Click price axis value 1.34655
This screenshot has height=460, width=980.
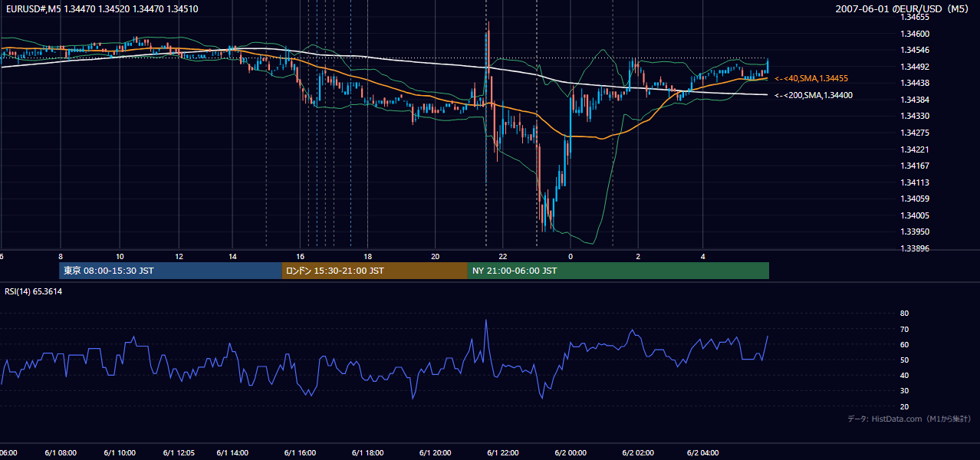coord(915,17)
